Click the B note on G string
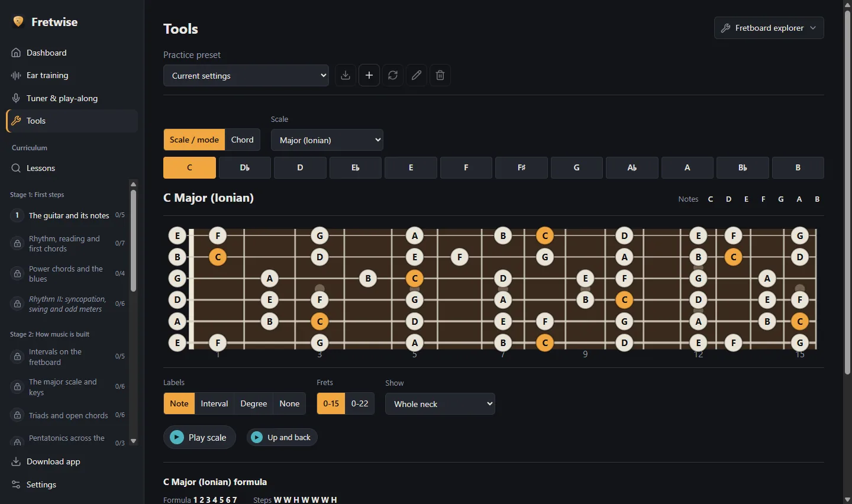 (x=368, y=278)
